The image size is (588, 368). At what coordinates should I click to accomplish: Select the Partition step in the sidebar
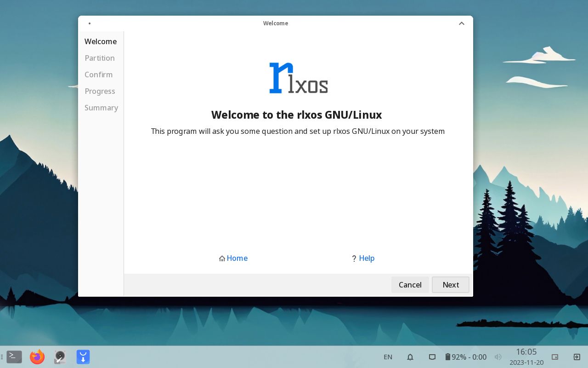point(100,58)
